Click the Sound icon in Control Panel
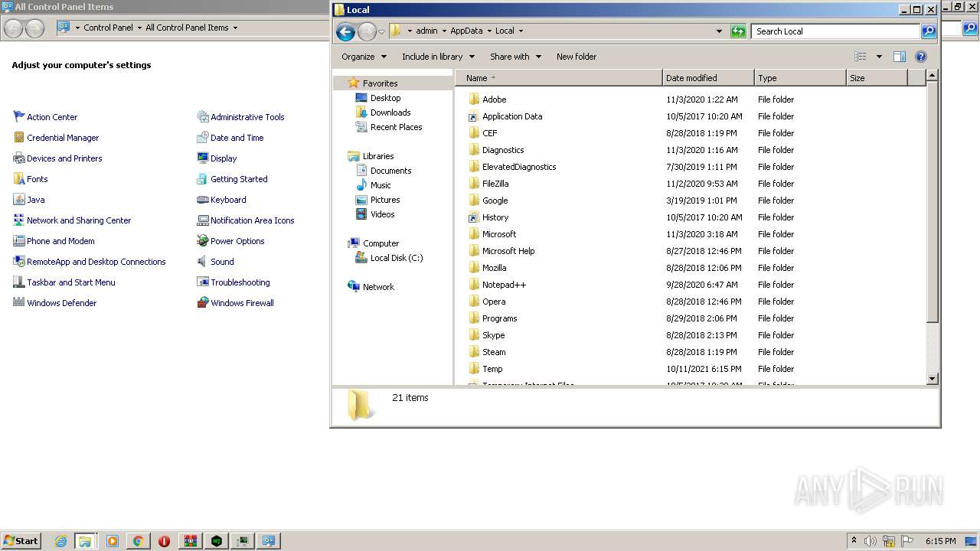The height and width of the screenshot is (551, 980). 203,262
